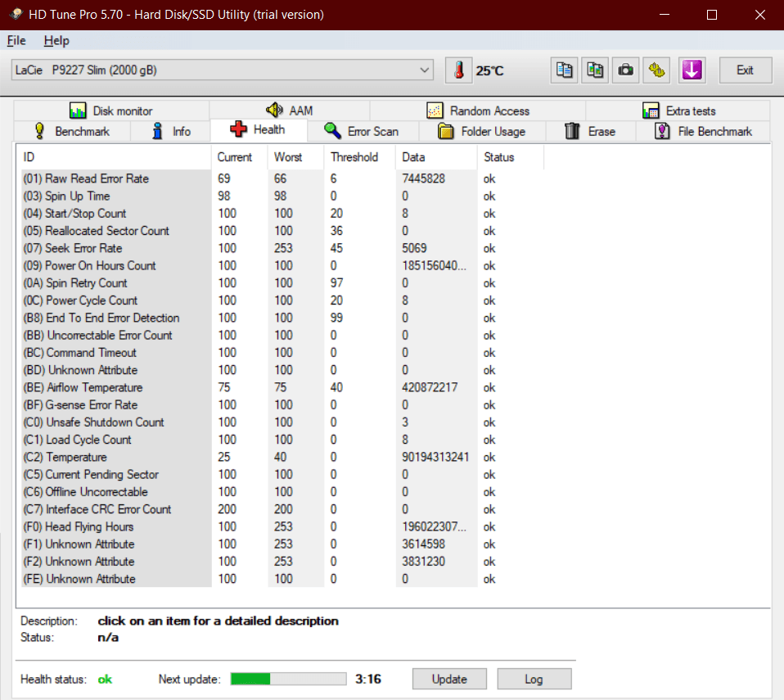
Task: Open the Folder Usage tab
Action: 482,131
